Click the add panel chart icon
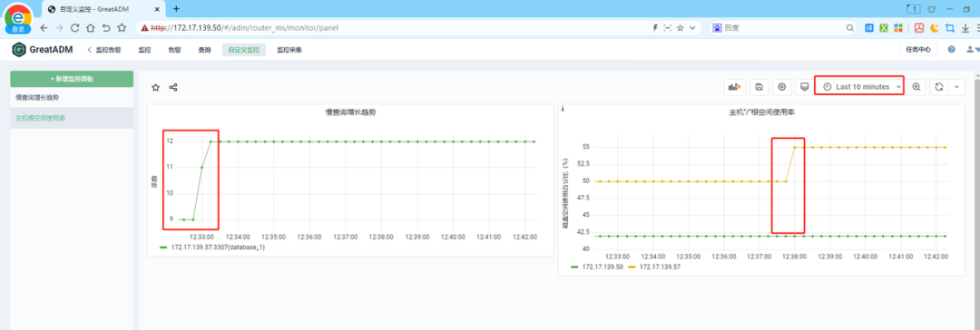Image resolution: width=980 pixels, height=330 pixels. point(734,87)
